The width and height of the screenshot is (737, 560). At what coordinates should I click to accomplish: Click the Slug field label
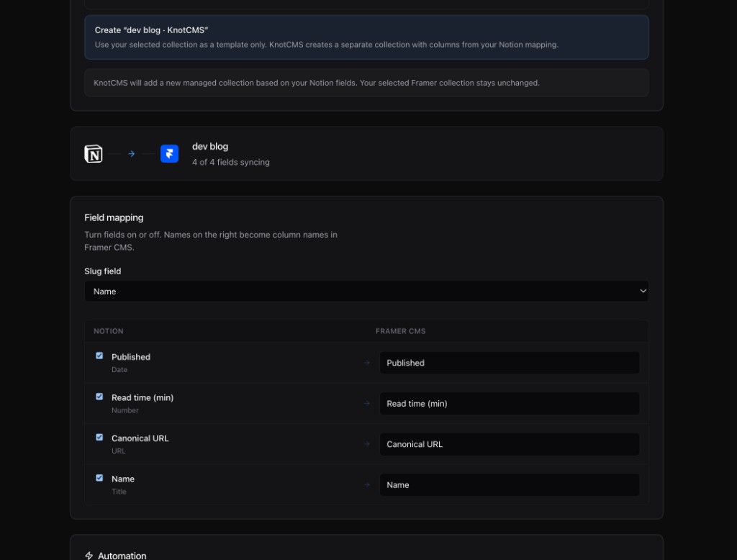(102, 271)
